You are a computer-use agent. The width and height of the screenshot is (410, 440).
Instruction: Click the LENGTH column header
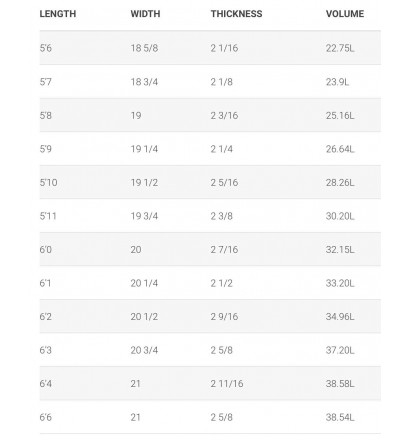click(58, 14)
